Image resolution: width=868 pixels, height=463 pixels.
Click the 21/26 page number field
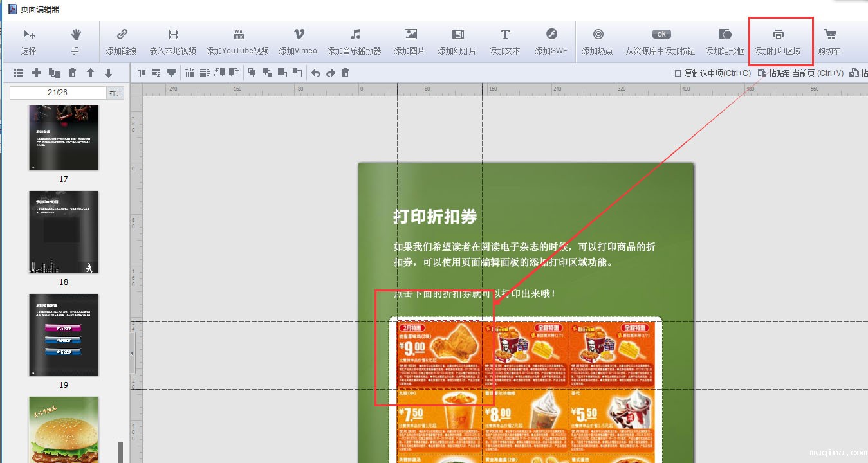pos(58,93)
